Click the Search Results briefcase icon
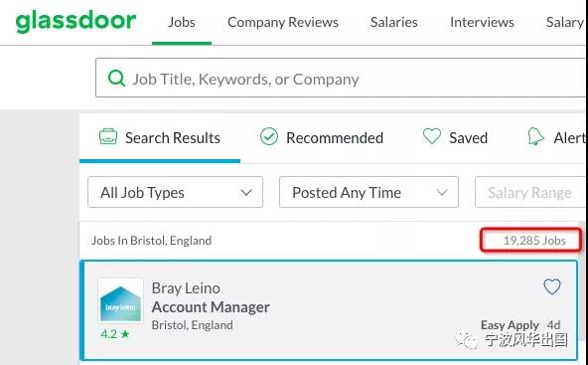The image size is (588, 365). (x=108, y=136)
